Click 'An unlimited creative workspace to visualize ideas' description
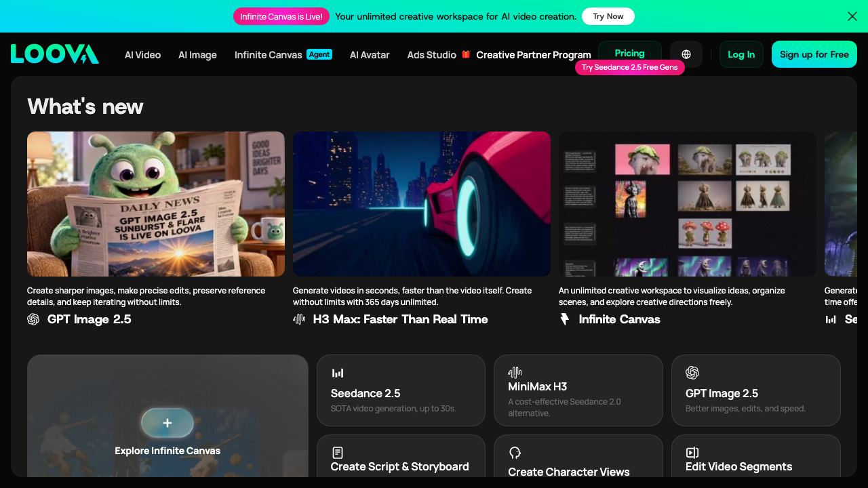This screenshot has width=868, height=488. [672, 296]
